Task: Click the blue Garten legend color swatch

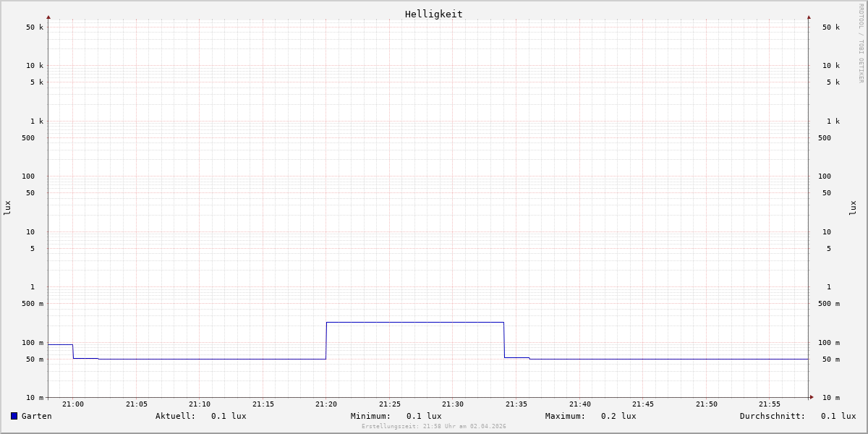Action: (14, 416)
